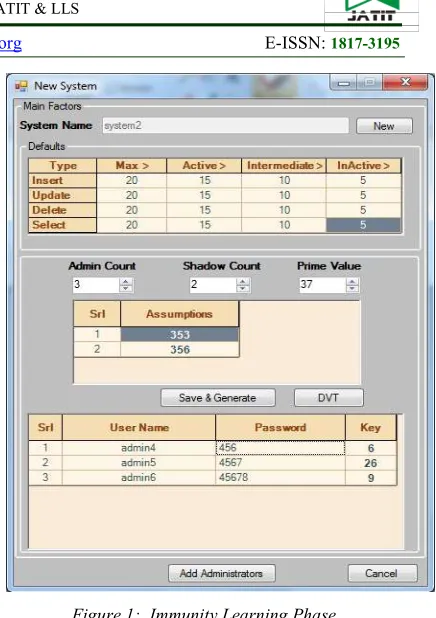This screenshot has width=436, height=618.
Task: Select the highlighted InActive cell for Select row
Action: 363,225
